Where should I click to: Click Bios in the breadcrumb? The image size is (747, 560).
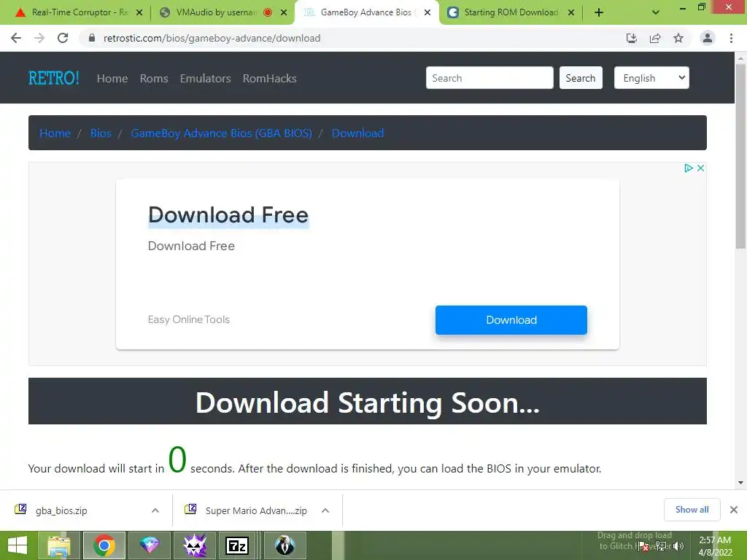click(101, 133)
